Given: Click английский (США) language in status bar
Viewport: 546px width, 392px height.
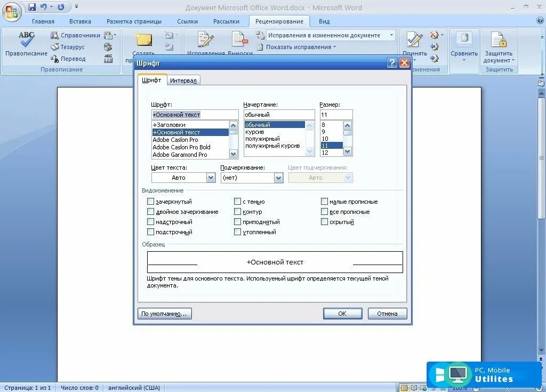Looking at the screenshot, I should (x=134, y=388).
